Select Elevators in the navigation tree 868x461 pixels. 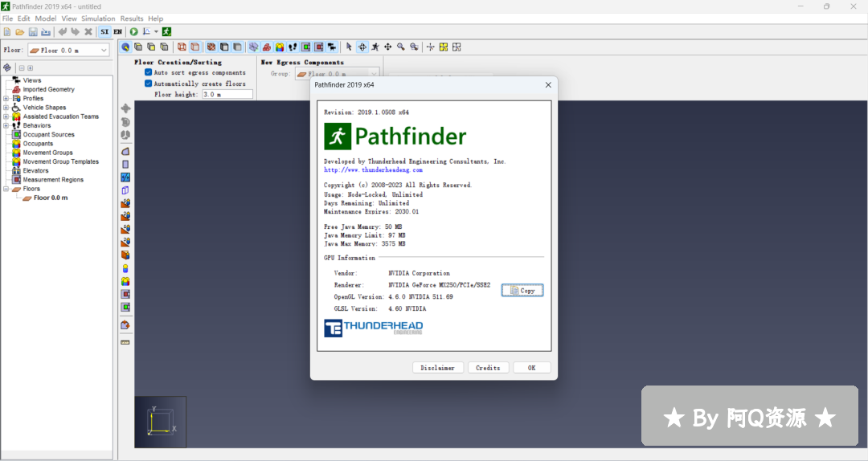tap(35, 170)
